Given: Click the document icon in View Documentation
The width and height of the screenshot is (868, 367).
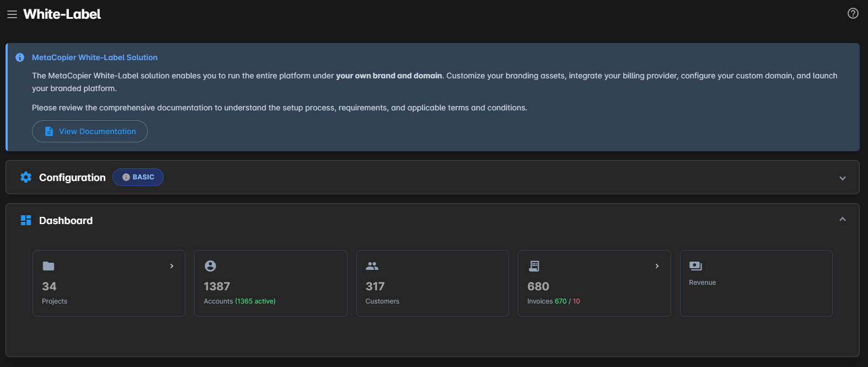Looking at the screenshot, I should click(49, 131).
